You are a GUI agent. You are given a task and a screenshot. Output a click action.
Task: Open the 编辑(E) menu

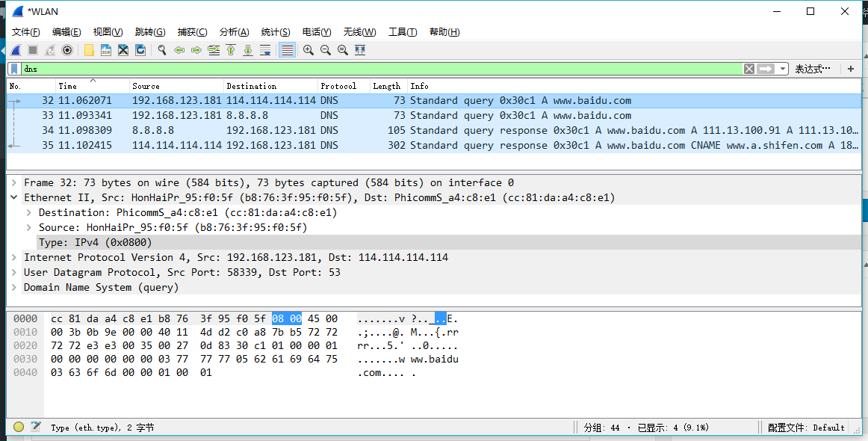point(66,32)
